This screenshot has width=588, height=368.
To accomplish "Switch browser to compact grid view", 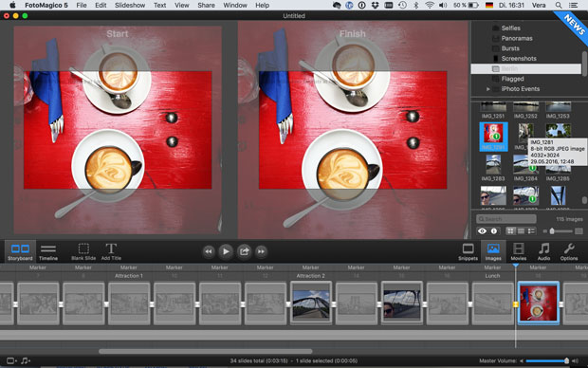I will point(521,231).
